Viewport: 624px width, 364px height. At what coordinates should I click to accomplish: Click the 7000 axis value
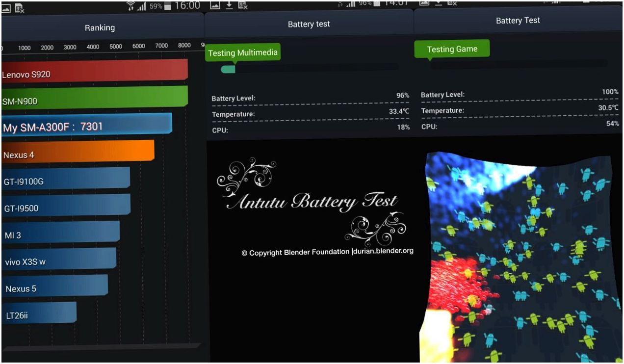(x=161, y=46)
